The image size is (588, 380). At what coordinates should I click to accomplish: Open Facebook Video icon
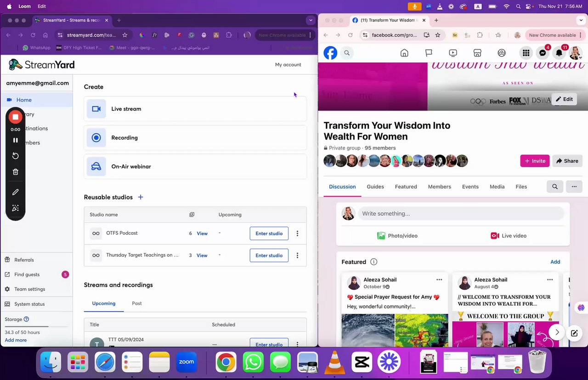coord(453,53)
